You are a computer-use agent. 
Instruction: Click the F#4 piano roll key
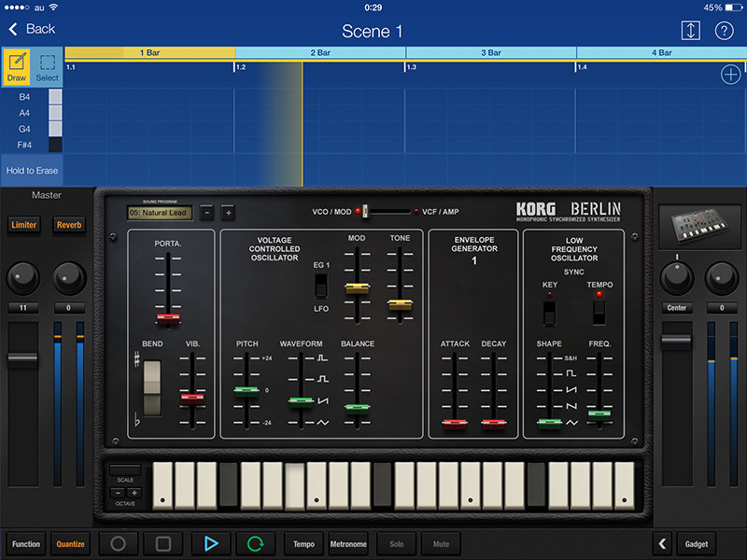coord(55,145)
